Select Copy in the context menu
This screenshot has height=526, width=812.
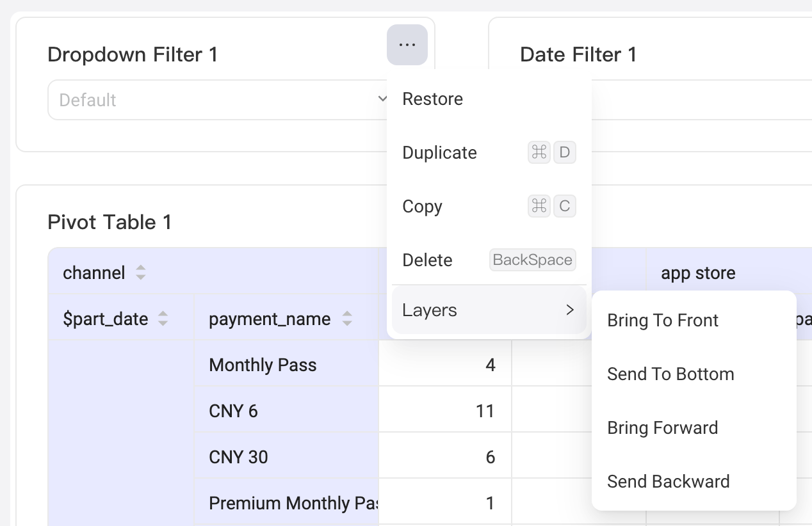[x=489, y=207]
